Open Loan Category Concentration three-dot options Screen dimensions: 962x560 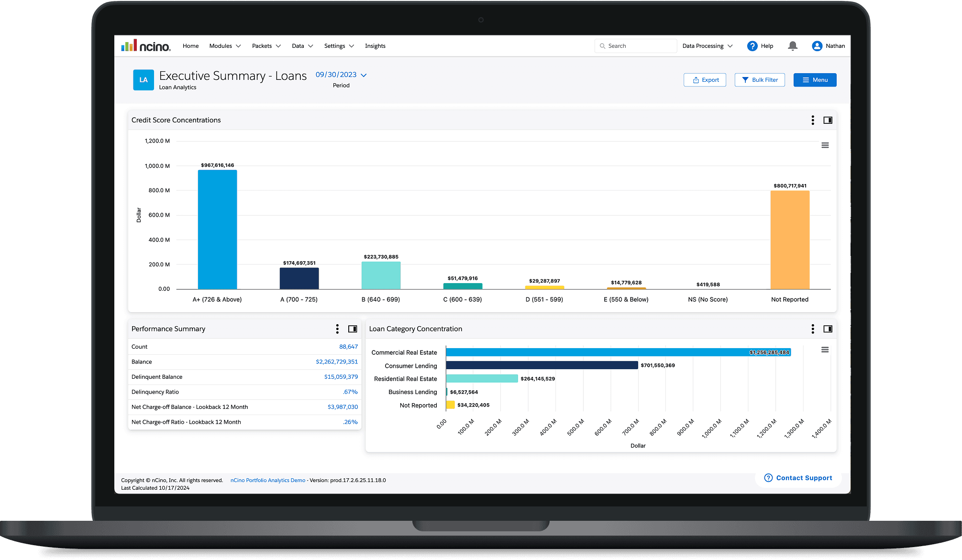[x=813, y=329]
